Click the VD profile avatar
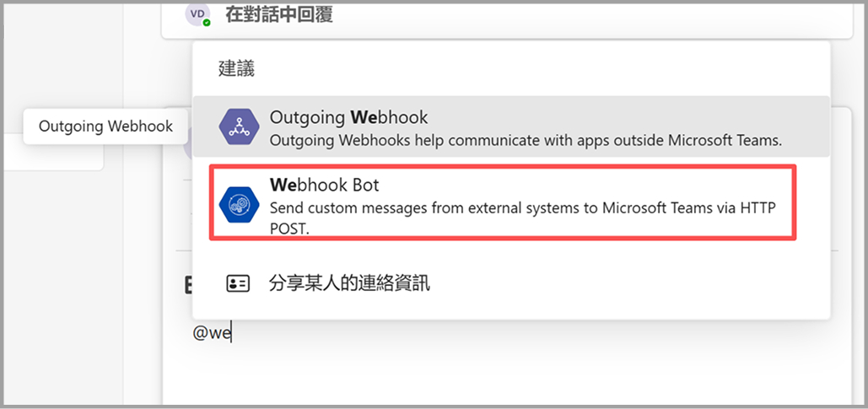Screen dimensions: 868x409 click(x=198, y=13)
